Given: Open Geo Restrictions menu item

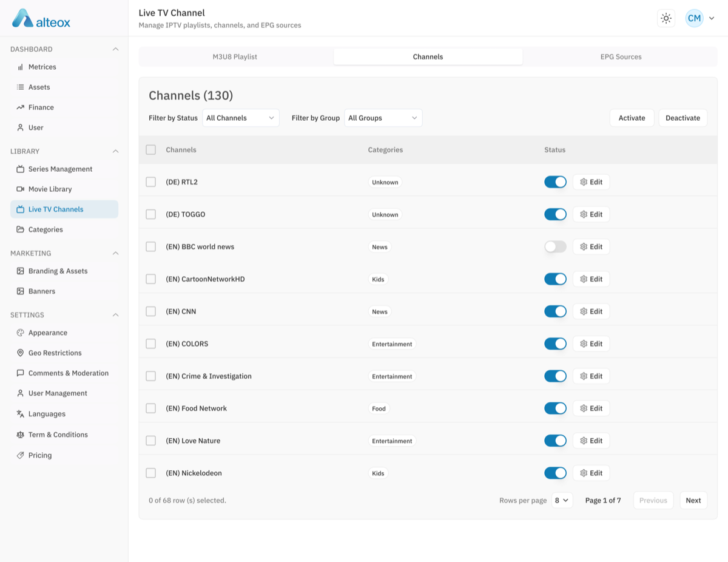Looking at the screenshot, I should [64, 353].
